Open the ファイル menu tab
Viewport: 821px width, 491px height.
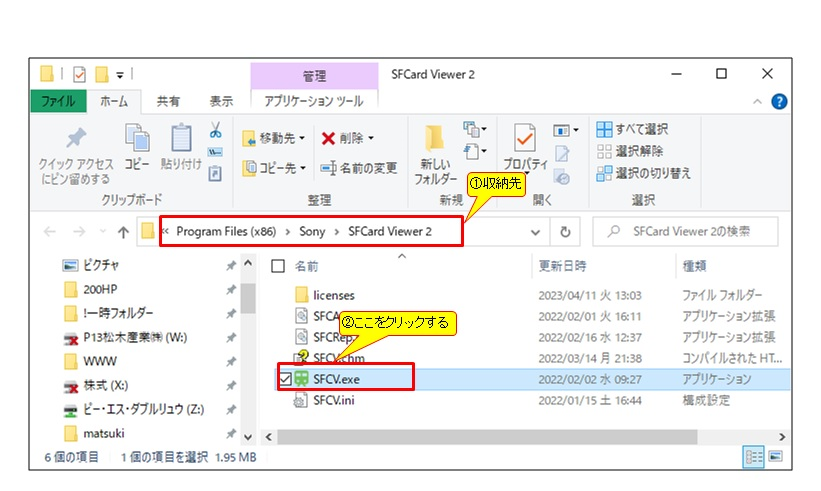click(58, 102)
